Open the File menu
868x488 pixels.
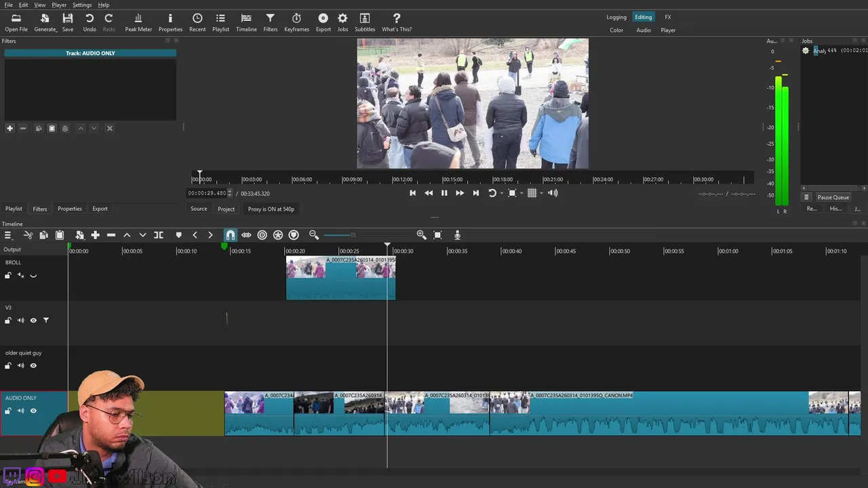[x=8, y=5]
